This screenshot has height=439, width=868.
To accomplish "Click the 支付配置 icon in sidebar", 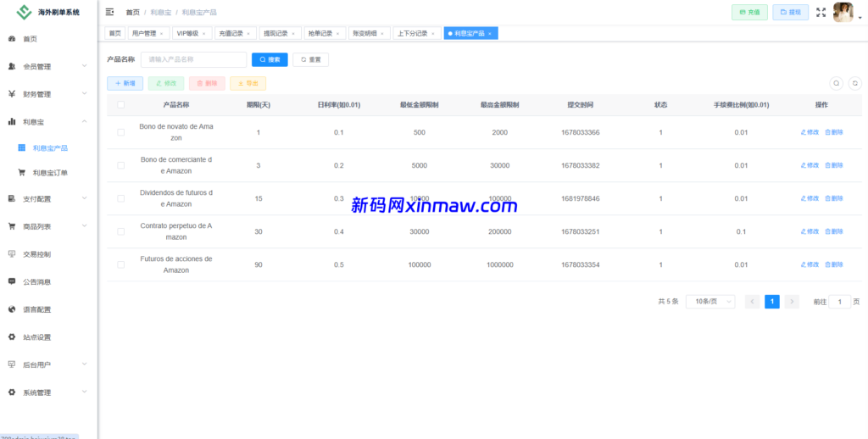I will pos(12,198).
